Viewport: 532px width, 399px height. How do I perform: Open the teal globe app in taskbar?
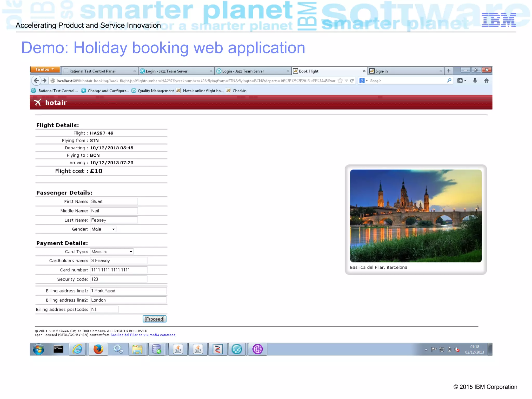tap(237, 349)
